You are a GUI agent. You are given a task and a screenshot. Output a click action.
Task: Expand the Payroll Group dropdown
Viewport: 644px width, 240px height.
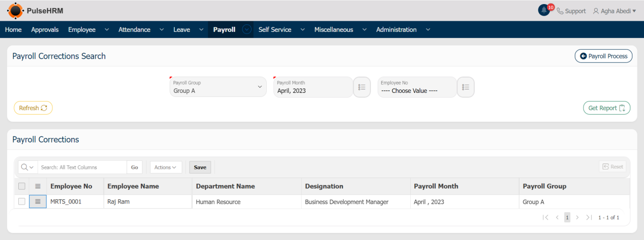point(218,87)
